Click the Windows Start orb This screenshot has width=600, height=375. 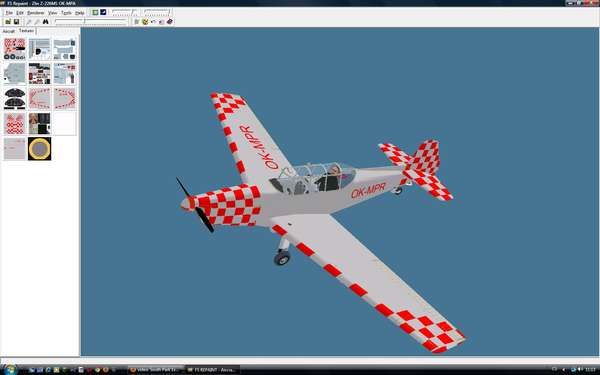click(x=9, y=370)
